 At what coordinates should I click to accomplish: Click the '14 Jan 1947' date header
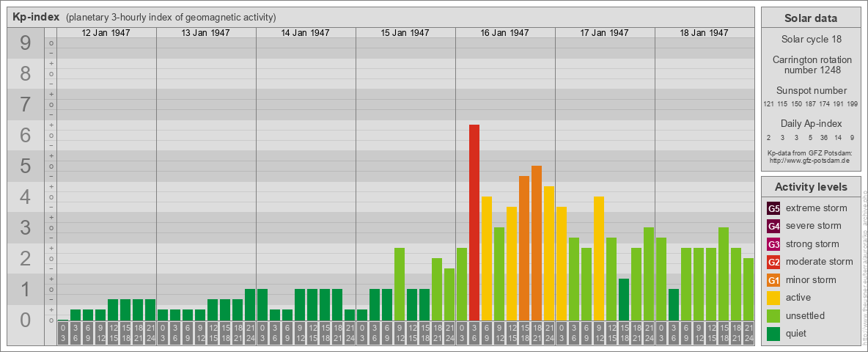[305, 33]
